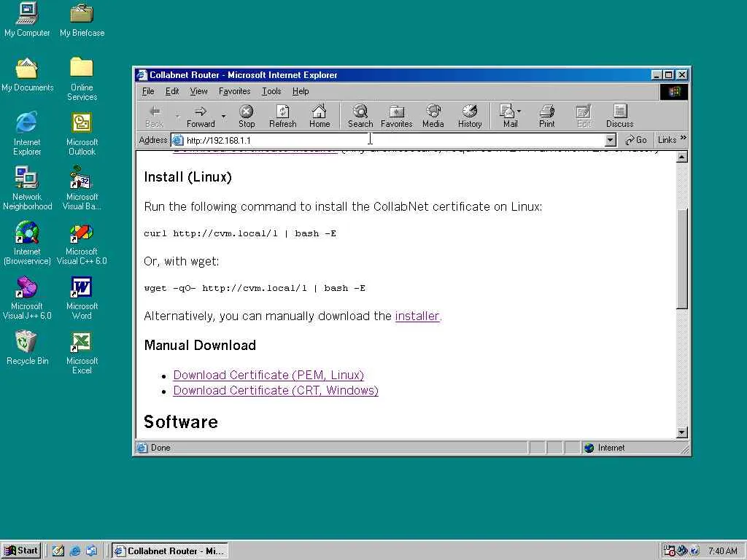Open the View menu
The height and width of the screenshot is (560, 747).
point(198,91)
